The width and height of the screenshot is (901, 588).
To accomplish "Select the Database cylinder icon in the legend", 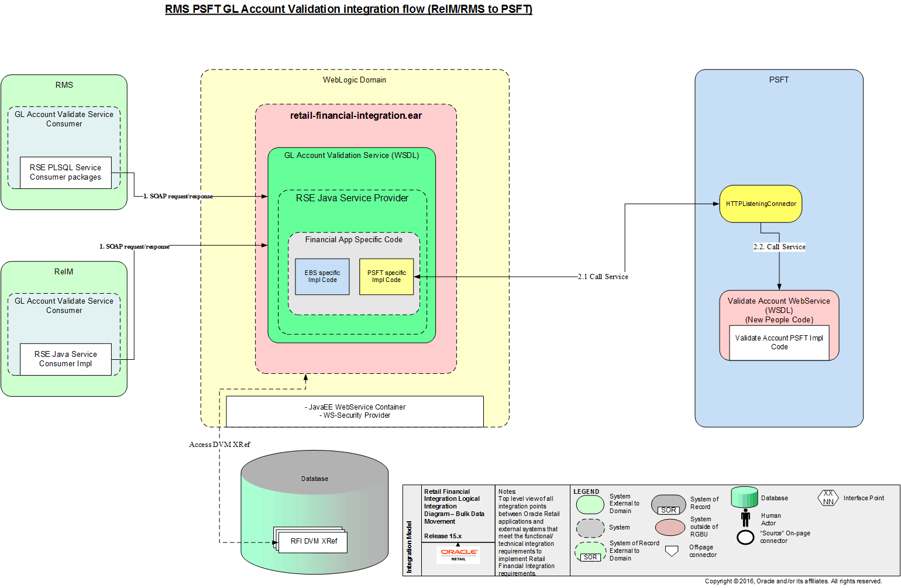I will [744, 497].
